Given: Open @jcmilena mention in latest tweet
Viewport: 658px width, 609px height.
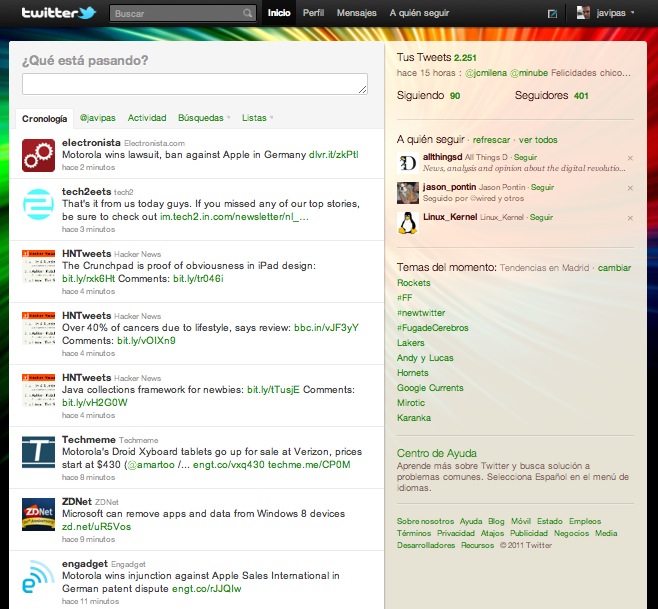Looking at the screenshot, I should (486, 73).
